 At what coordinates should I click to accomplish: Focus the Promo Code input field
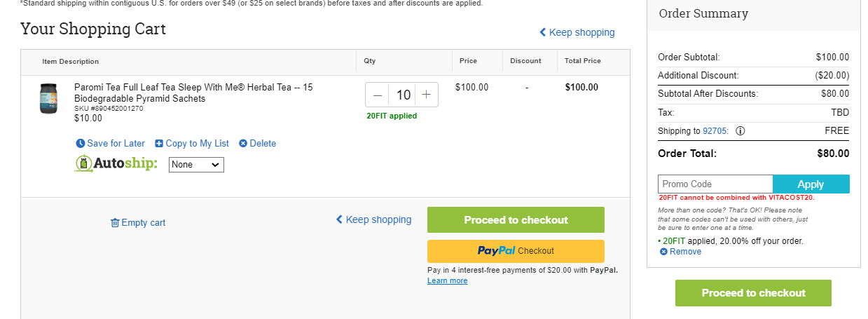pos(715,184)
